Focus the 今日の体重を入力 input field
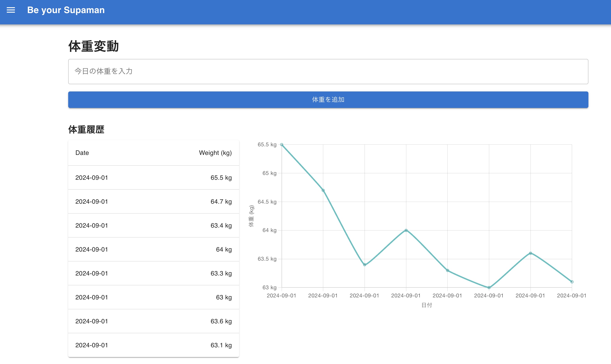 coord(328,71)
